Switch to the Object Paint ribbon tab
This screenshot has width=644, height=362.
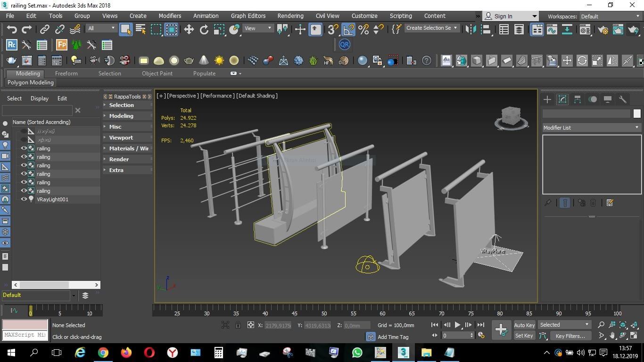click(x=157, y=74)
